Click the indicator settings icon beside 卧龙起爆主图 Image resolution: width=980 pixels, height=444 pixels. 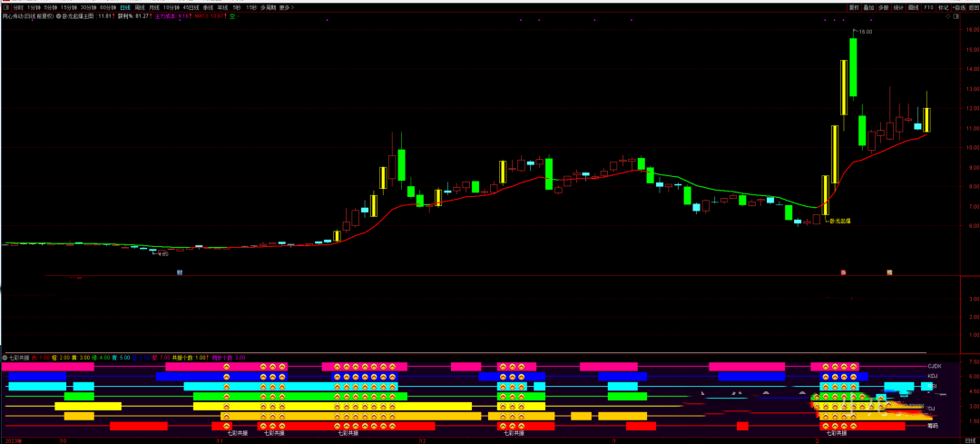click(58, 16)
